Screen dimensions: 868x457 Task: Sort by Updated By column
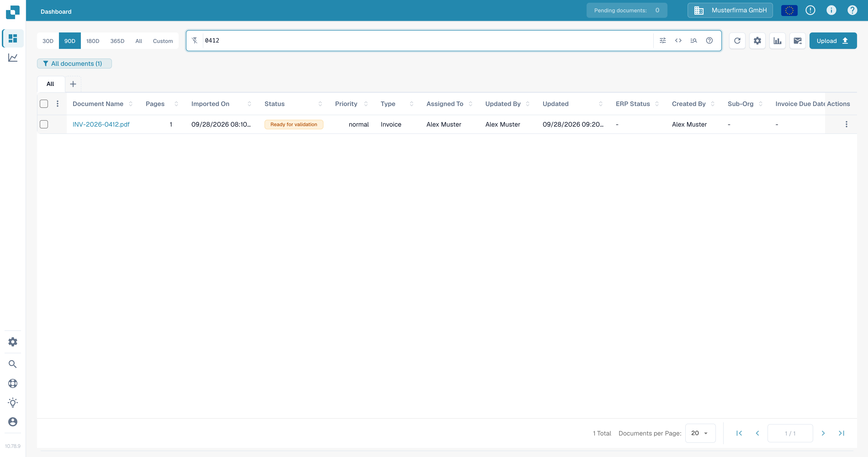click(x=528, y=104)
